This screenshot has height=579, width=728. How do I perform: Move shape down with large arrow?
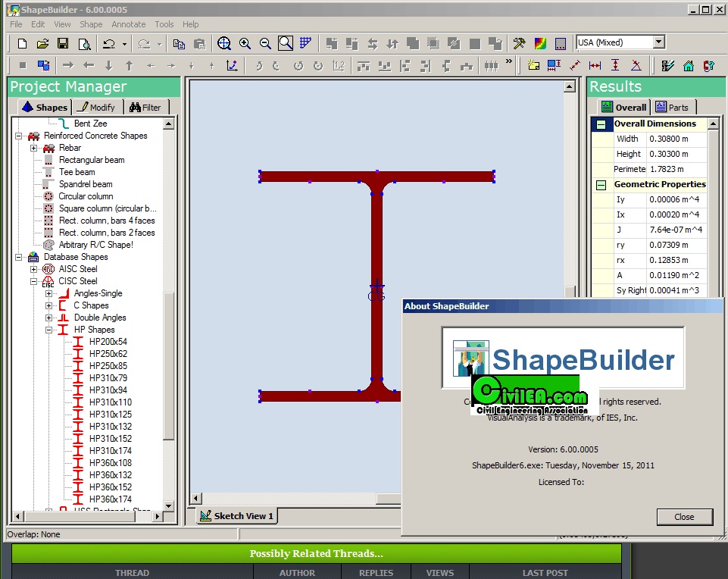pos(108,66)
